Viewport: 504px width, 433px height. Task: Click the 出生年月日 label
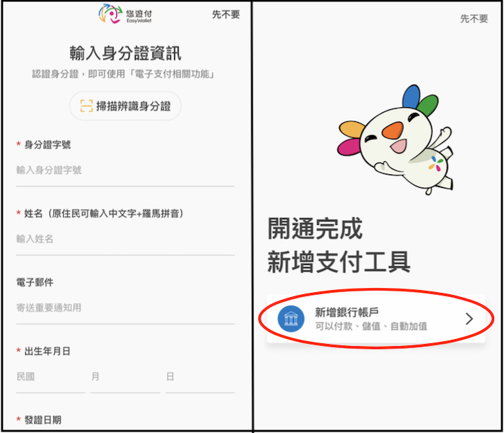(x=48, y=351)
